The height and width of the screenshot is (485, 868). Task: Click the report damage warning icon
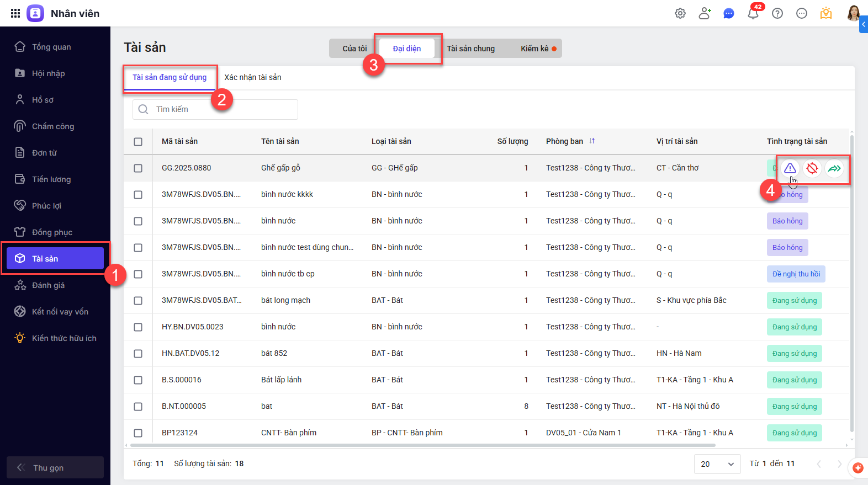[x=790, y=168]
